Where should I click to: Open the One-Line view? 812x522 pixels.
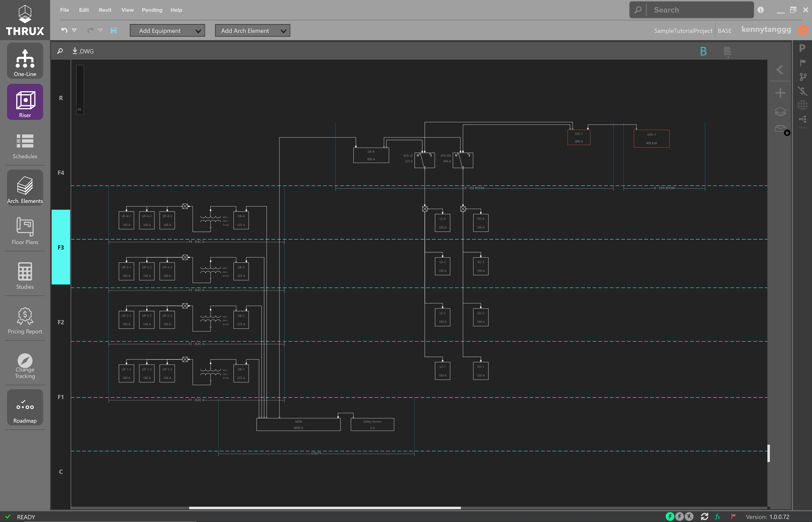[25, 61]
